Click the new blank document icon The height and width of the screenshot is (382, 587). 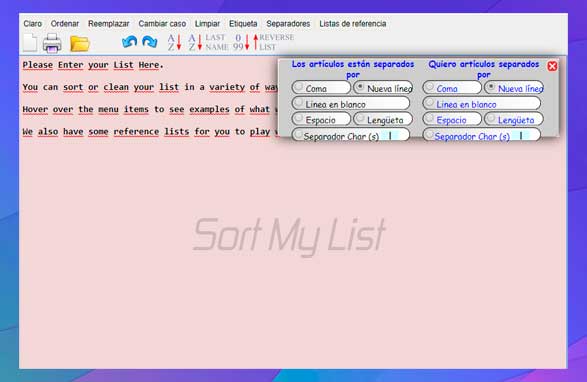click(x=30, y=42)
